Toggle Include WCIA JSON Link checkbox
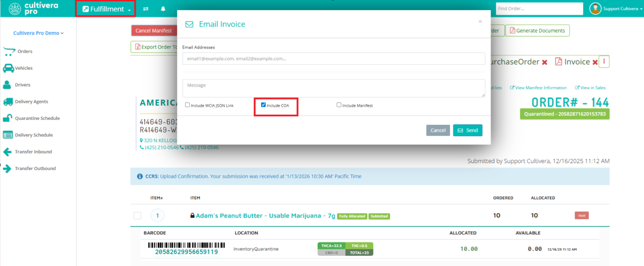Screen dimensions: 644x266 (x=187, y=105)
